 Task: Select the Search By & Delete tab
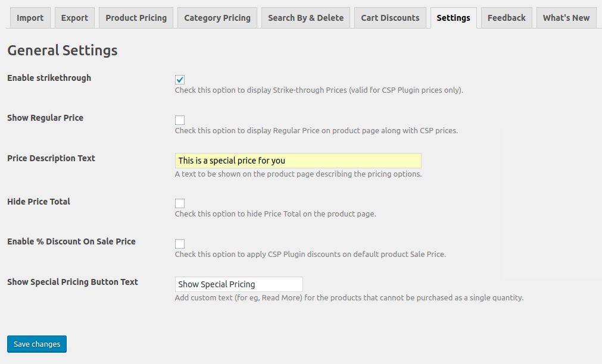pos(305,18)
